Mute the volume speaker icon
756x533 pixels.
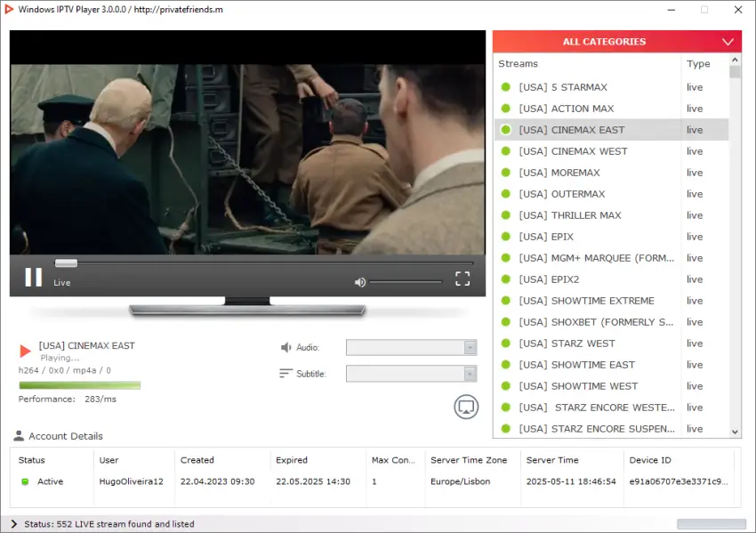click(359, 282)
